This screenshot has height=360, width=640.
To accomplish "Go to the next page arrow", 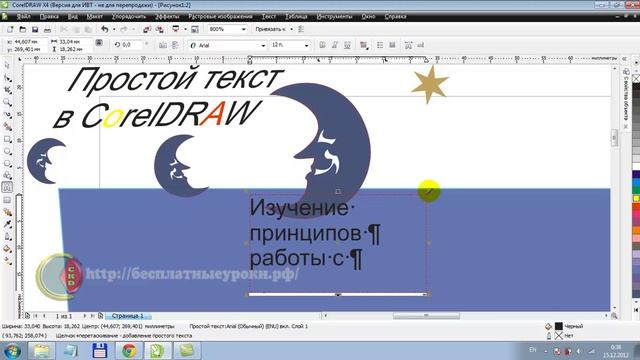I will tap(85, 316).
